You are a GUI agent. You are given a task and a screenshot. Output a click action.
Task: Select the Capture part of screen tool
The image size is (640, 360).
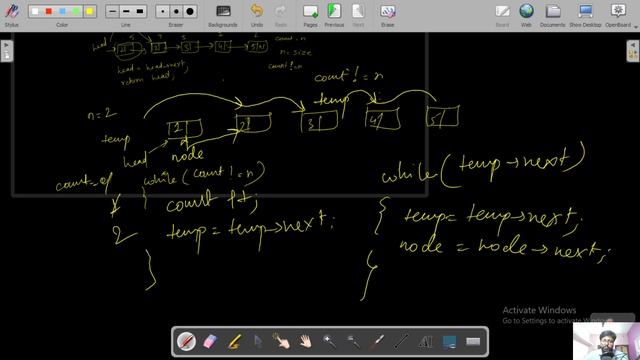click(x=449, y=341)
